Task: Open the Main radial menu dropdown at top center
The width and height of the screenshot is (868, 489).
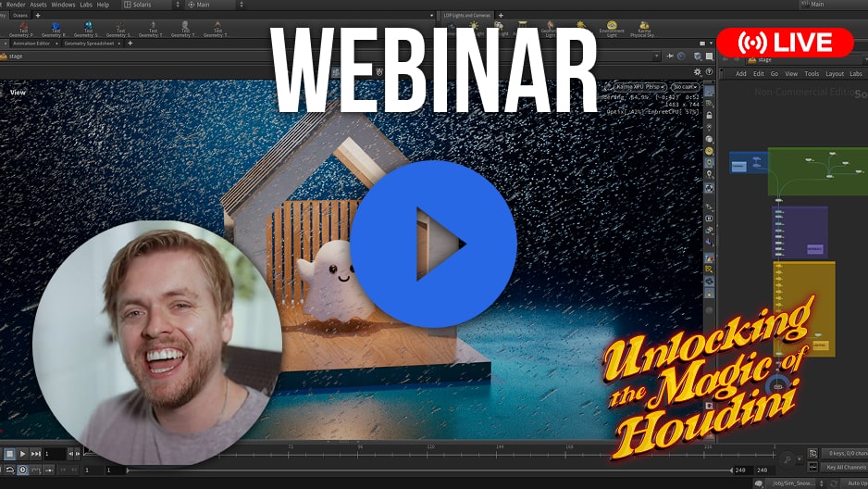Action: pos(215,5)
